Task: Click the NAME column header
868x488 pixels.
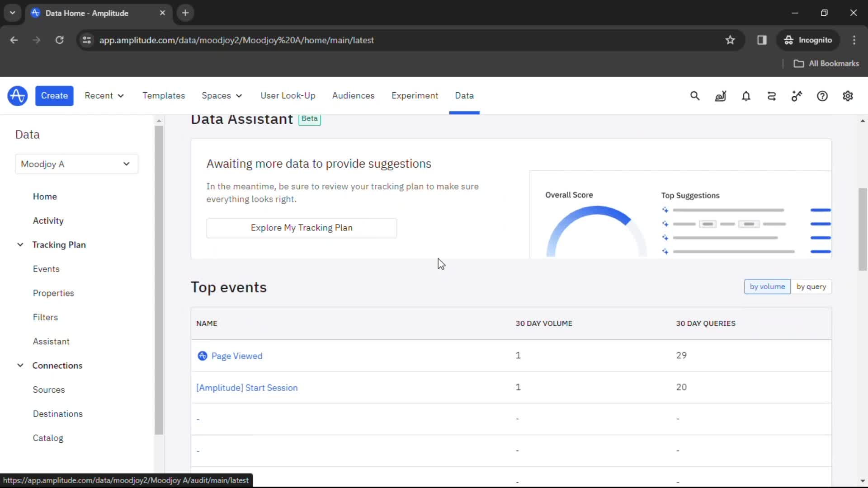Action: pyautogui.click(x=207, y=324)
